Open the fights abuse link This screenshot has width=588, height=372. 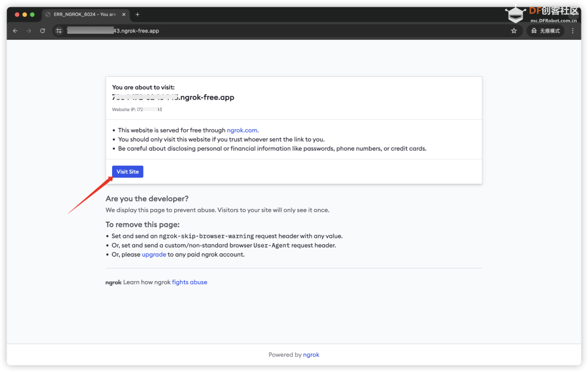189,282
